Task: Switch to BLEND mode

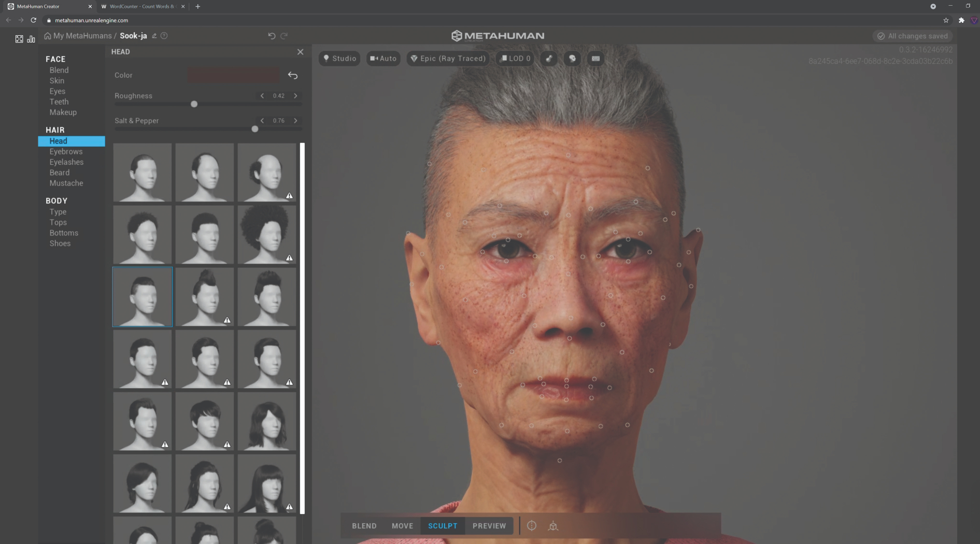Action: pos(364,526)
